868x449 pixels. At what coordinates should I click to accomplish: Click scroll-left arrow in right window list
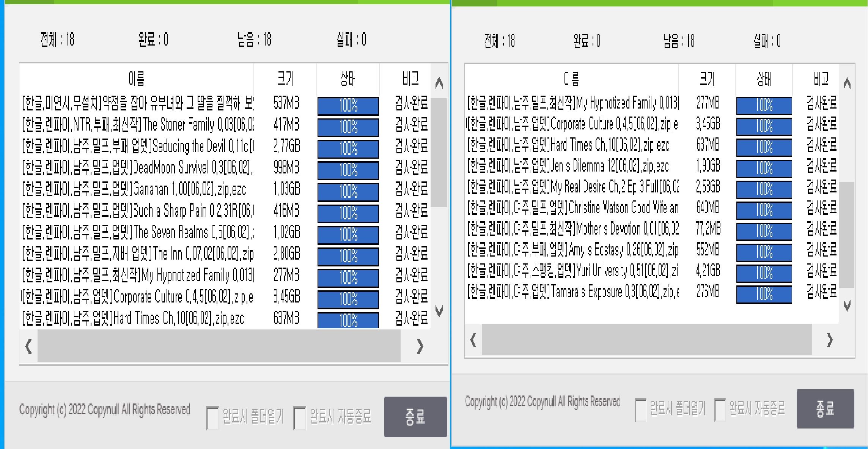tap(473, 340)
